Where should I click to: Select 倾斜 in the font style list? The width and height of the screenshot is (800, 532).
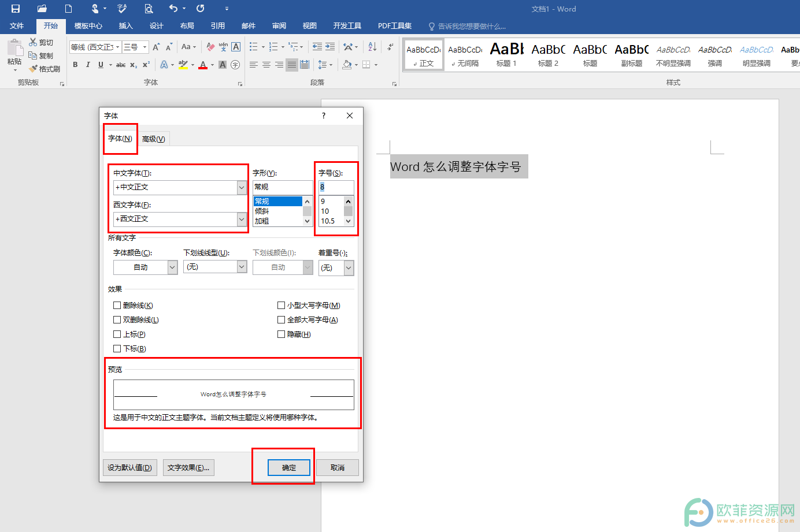pos(278,211)
